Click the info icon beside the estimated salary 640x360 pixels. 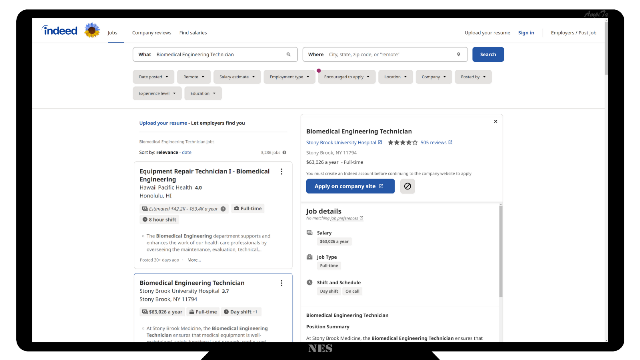pyautogui.click(x=223, y=209)
